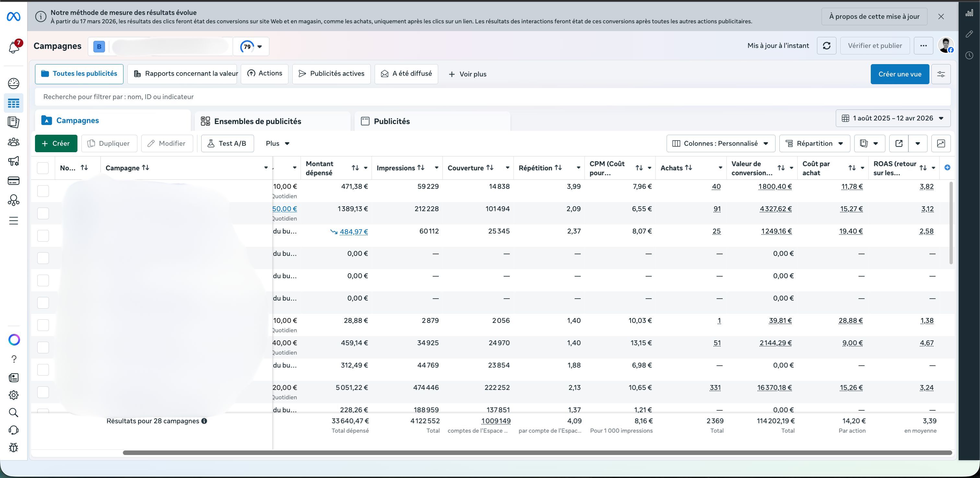Image resolution: width=980 pixels, height=478 pixels.
Task: Tick the select-all campaigns header checkbox
Action: tap(42, 168)
